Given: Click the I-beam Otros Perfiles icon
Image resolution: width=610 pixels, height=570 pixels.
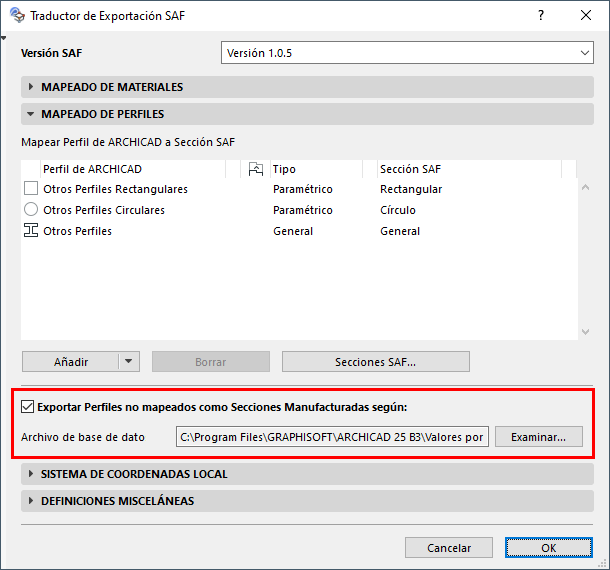Looking at the screenshot, I should tap(31, 230).
